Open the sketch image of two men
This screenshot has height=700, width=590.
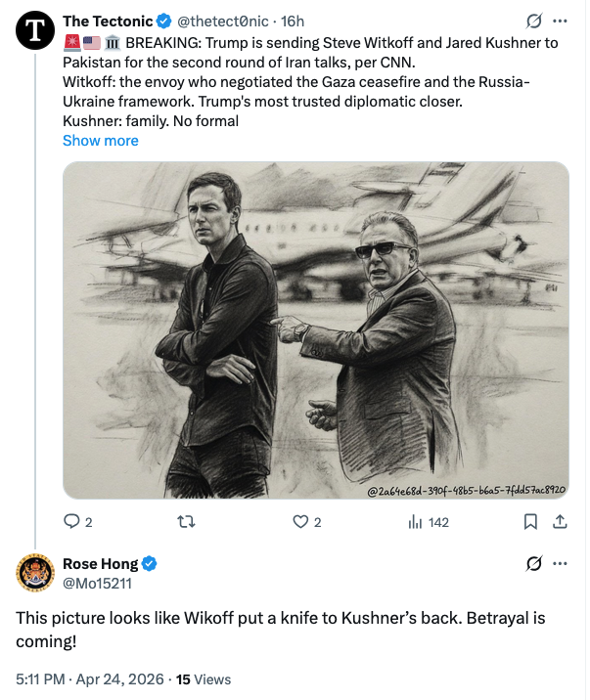pyautogui.click(x=330, y=329)
